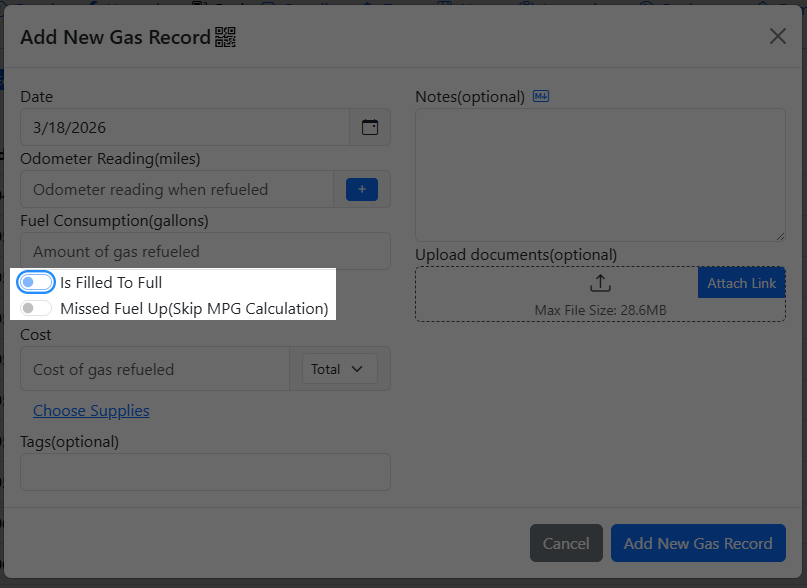Click the Odometer Reading input field
This screenshot has width=807, height=588.
click(x=177, y=189)
